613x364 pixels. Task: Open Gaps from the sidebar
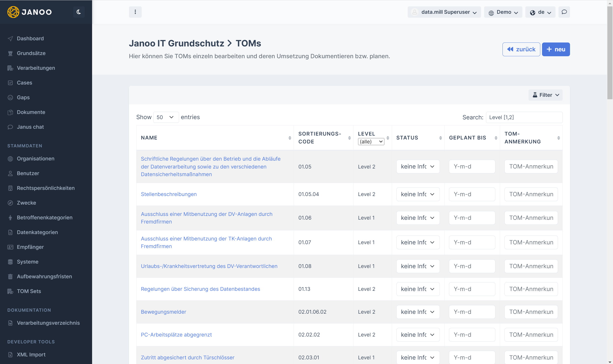click(23, 98)
